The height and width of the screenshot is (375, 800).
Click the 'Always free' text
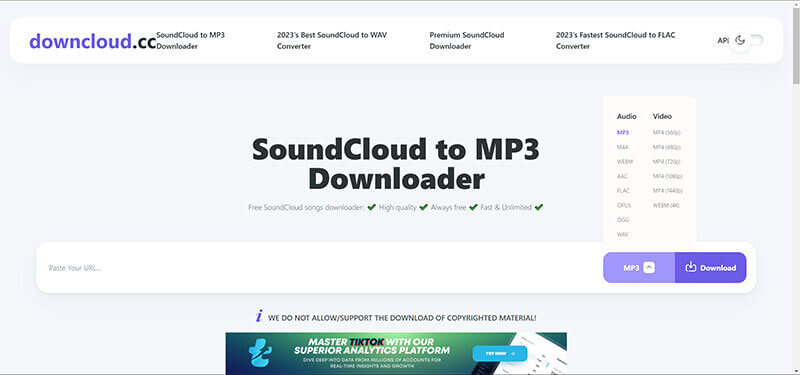[x=448, y=208]
